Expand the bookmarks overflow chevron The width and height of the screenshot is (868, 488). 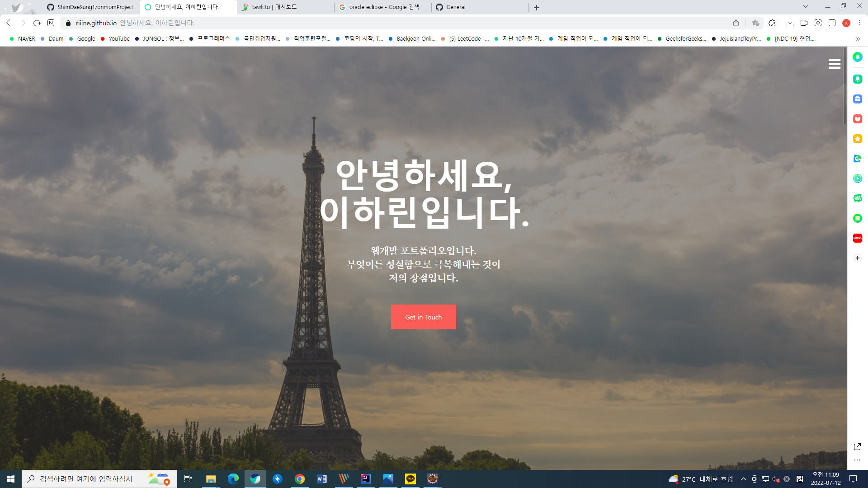858,39
